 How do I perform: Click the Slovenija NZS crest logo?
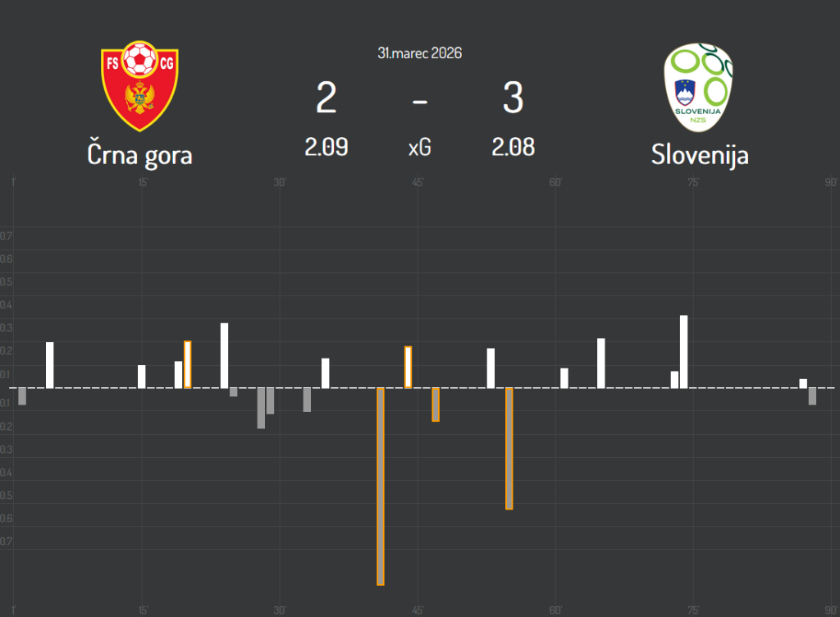(x=699, y=88)
